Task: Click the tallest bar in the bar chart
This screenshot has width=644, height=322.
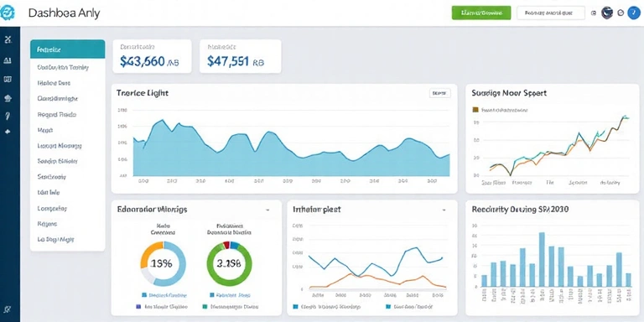Action: click(542, 260)
